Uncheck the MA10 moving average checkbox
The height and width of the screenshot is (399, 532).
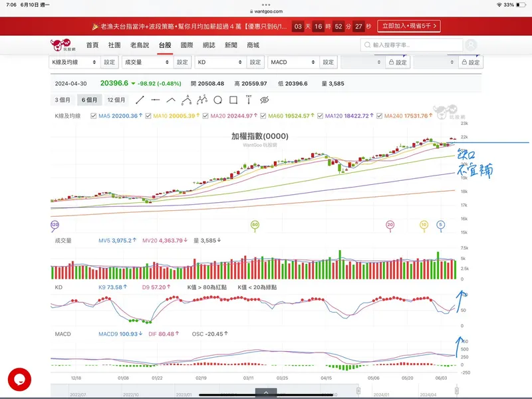(148, 116)
